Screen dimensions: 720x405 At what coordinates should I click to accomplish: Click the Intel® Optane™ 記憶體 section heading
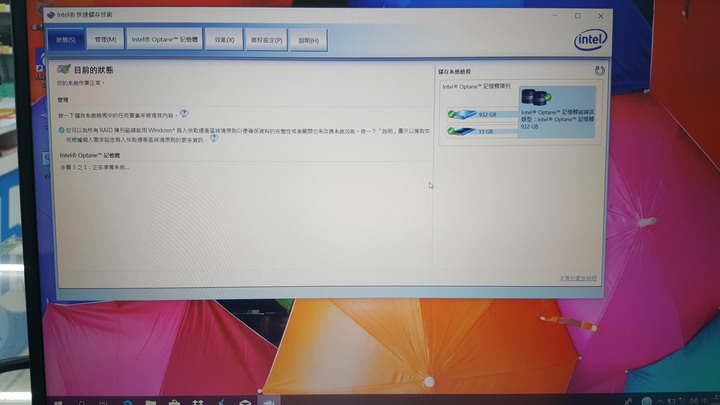coord(90,155)
